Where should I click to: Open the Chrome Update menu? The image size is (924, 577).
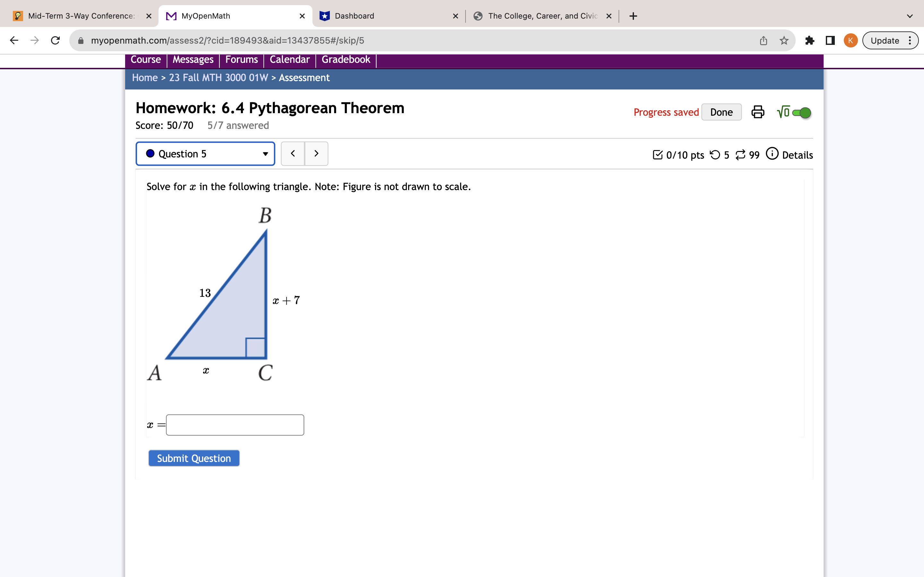coord(890,40)
